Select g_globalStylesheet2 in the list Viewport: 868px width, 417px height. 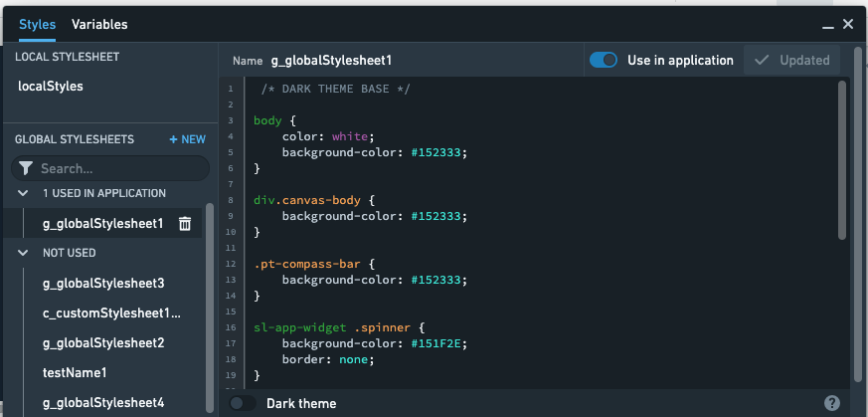pyautogui.click(x=103, y=342)
